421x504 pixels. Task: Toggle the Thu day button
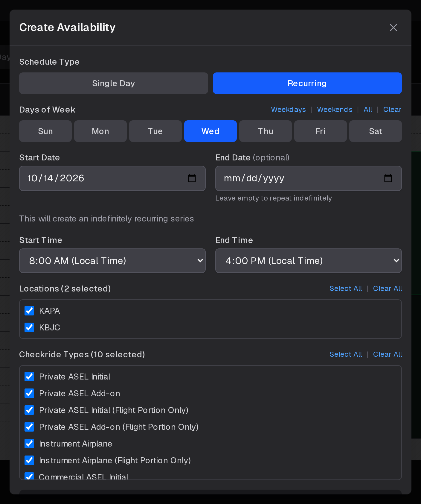coord(266,131)
